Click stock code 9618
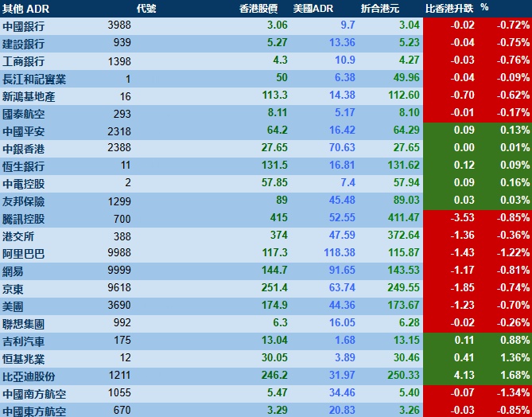Screen dimensions: 532x417 coord(119,287)
